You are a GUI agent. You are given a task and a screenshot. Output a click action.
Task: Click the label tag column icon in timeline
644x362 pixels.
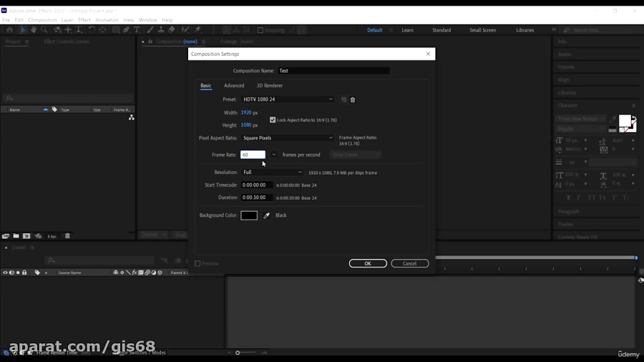(x=37, y=273)
